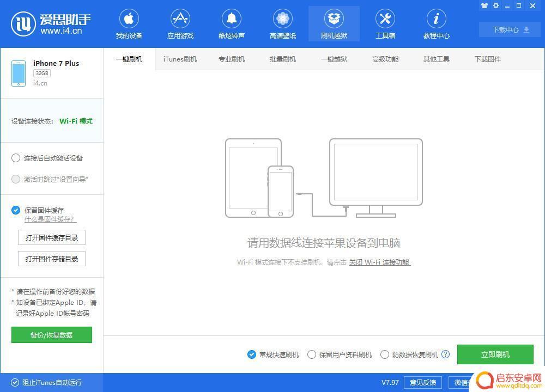Open 应用游戏 app store icon
Screen dimensions: 545x392
(180, 19)
